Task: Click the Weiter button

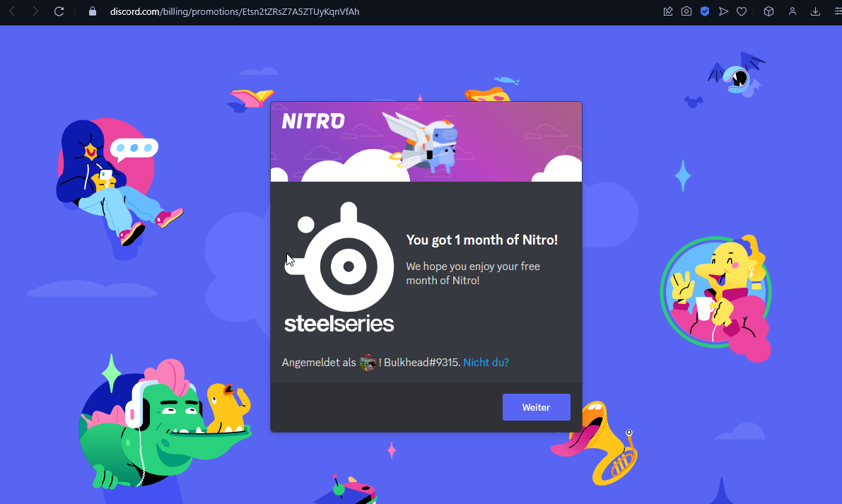Action: point(536,407)
